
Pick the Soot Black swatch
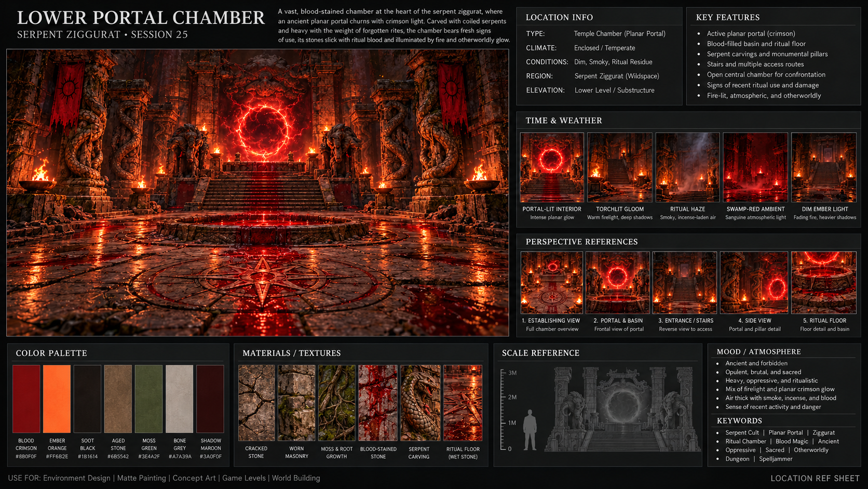87,399
